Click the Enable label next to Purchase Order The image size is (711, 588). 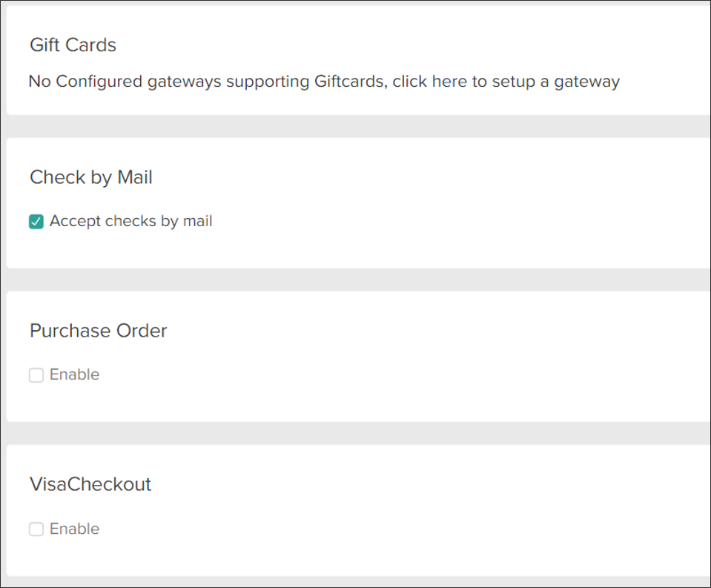click(74, 374)
